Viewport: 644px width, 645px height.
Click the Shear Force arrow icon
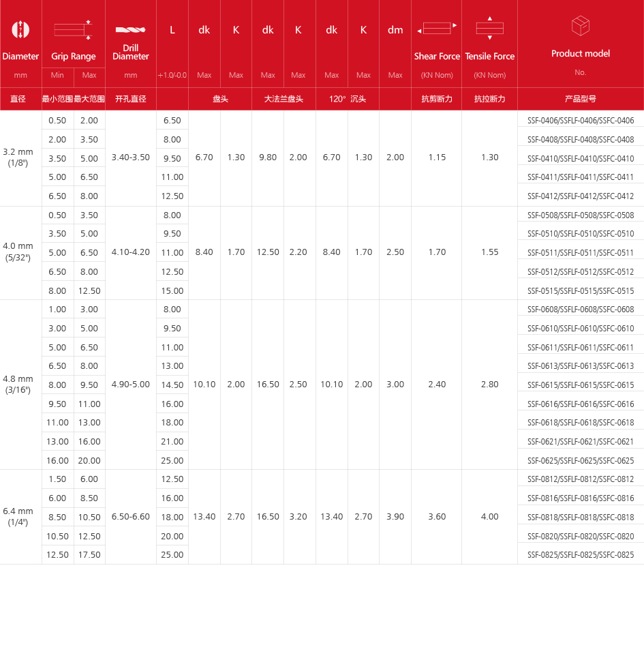[437, 29]
